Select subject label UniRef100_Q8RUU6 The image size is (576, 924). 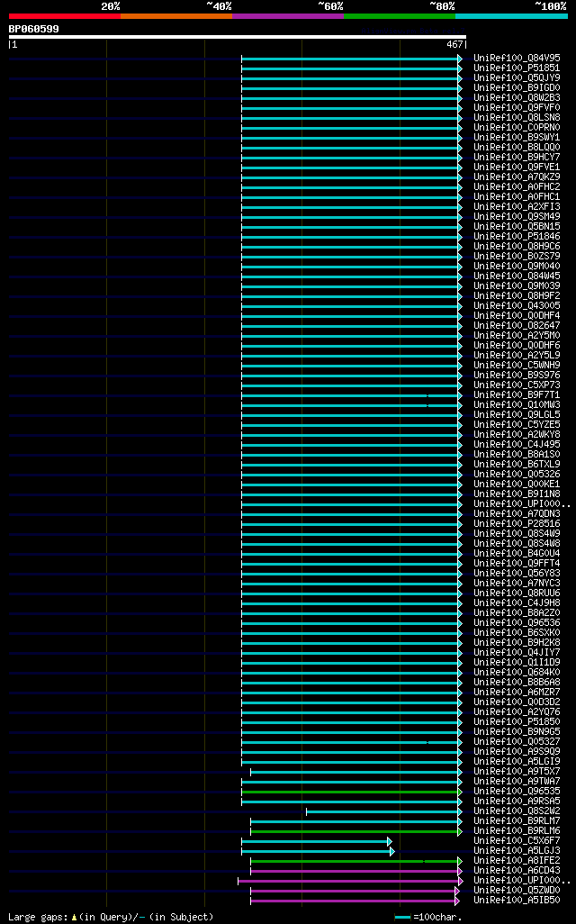[517, 593]
